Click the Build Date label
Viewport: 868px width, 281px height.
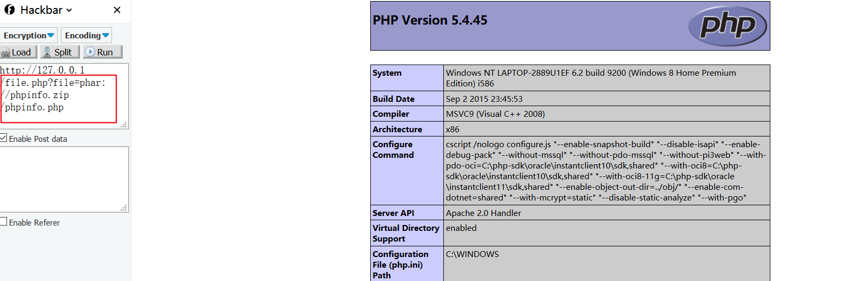click(x=394, y=99)
